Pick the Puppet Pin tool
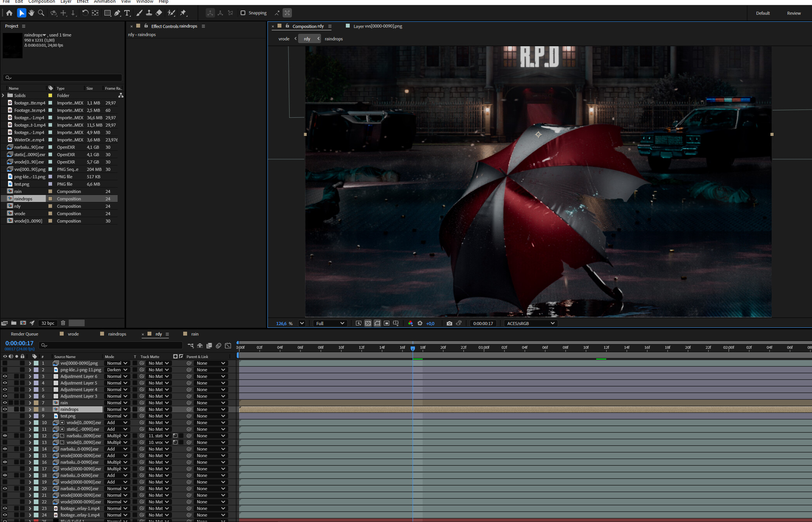812x522 pixels. (183, 13)
